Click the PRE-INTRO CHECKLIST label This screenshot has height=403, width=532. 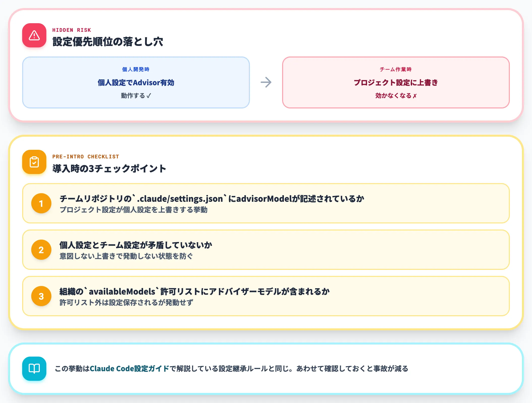[86, 157]
